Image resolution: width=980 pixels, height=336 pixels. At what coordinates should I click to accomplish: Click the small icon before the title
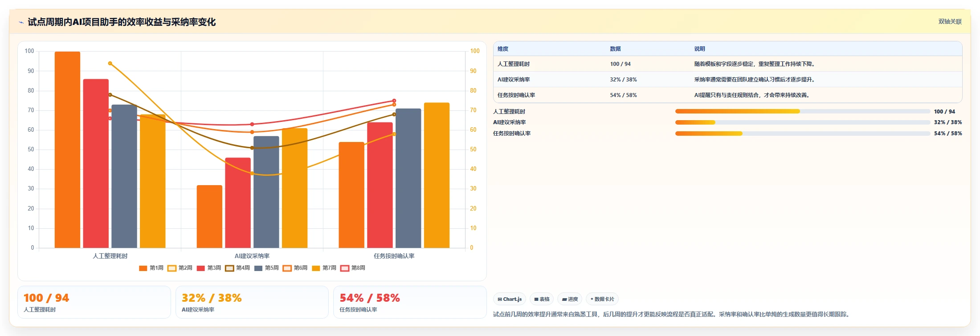21,22
